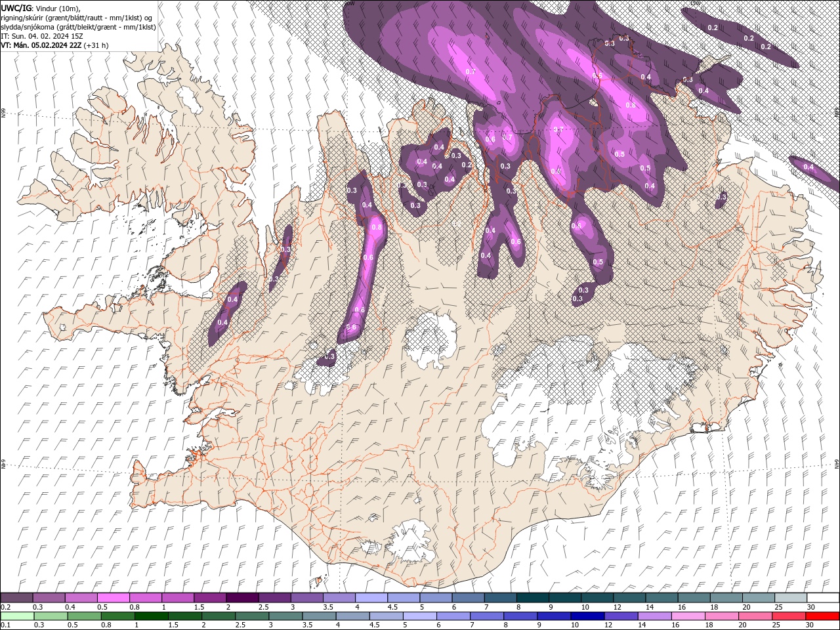Click the '25' label in top legend row

[x=778, y=607]
